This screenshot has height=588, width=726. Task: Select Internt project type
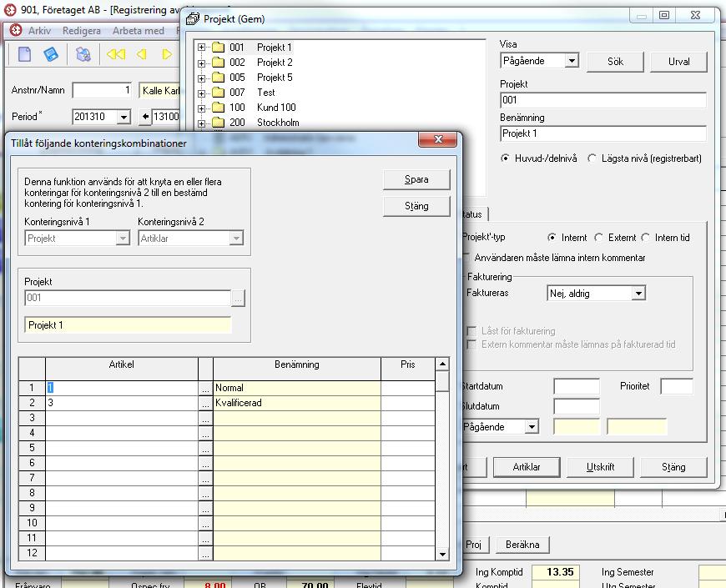click(x=552, y=238)
